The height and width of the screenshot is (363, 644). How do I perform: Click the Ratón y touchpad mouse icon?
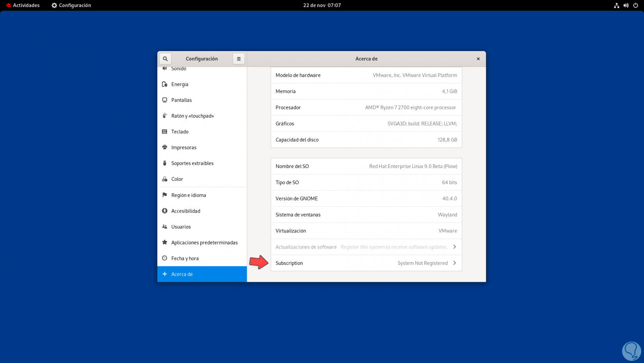(x=165, y=116)
